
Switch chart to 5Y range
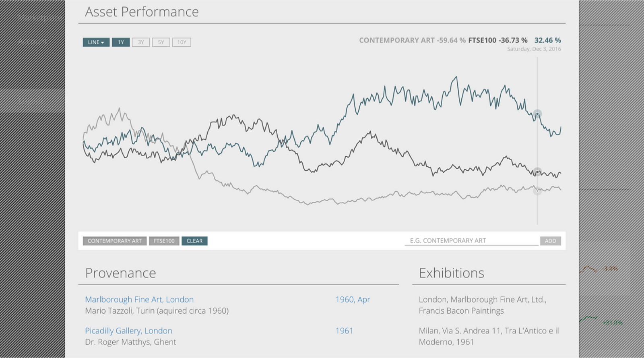(x=161, y=42)
